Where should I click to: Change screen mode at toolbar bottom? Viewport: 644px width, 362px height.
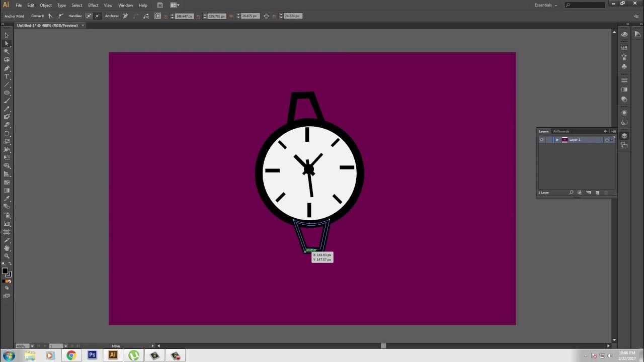(7, 296)
